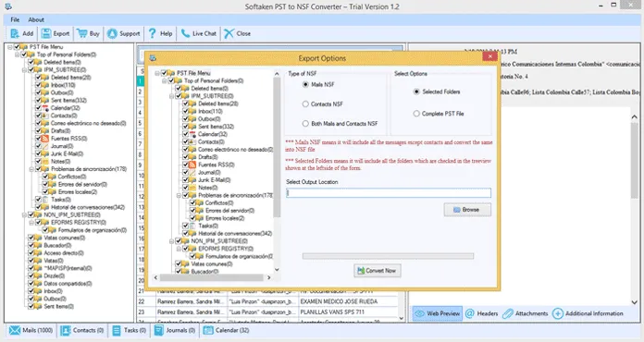Viewport: 644px width, 342px height.
Task: Uncheck Inbox(110) in dialog tree
Action: [186, 111]
